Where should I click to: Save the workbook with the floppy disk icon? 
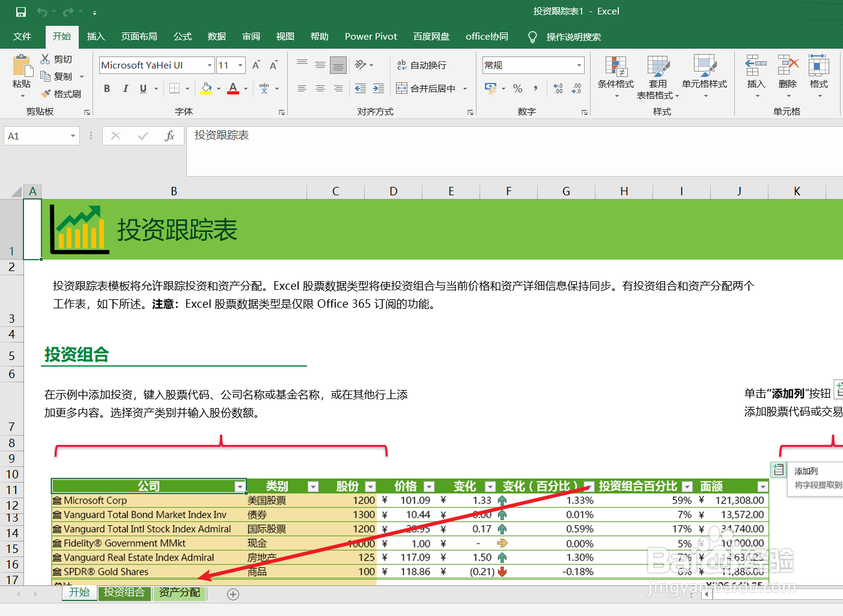click(21, 11)
